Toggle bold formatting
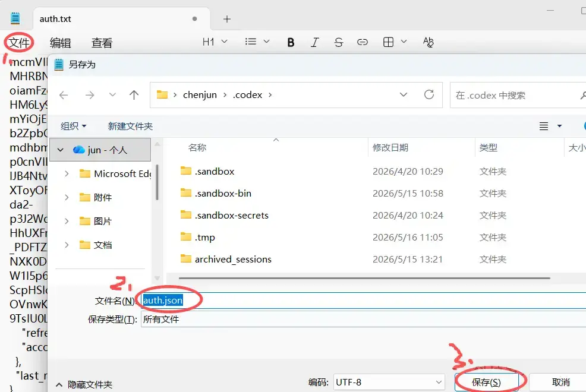586x392 pixels. [291, 42]
